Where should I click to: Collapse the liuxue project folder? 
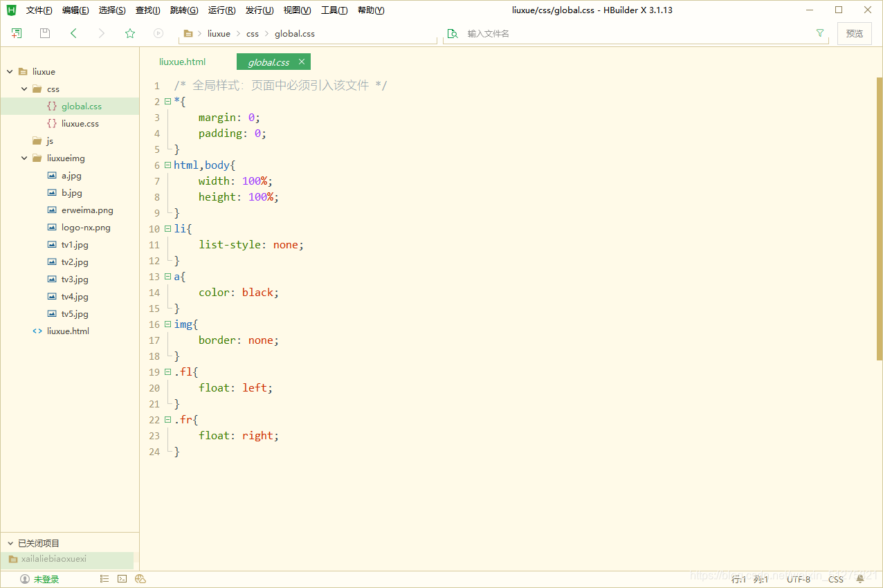(x=10, y=71)
